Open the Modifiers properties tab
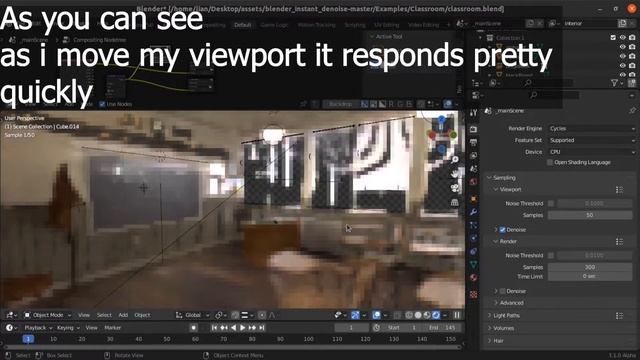 473,212
